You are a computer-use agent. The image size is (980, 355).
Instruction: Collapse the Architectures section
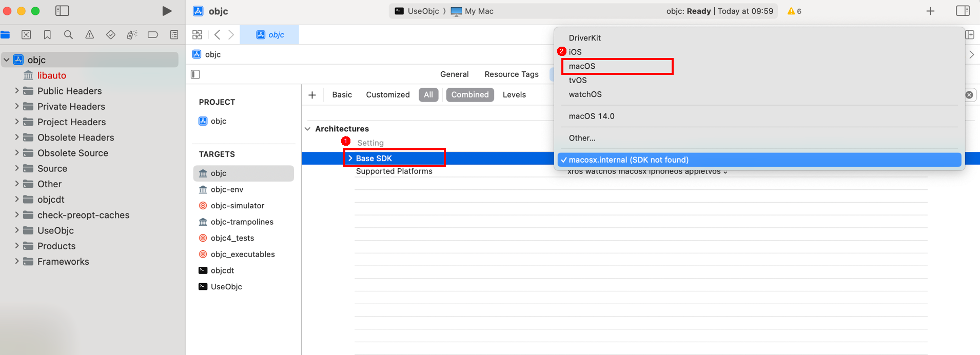click(x=307, y=129)
